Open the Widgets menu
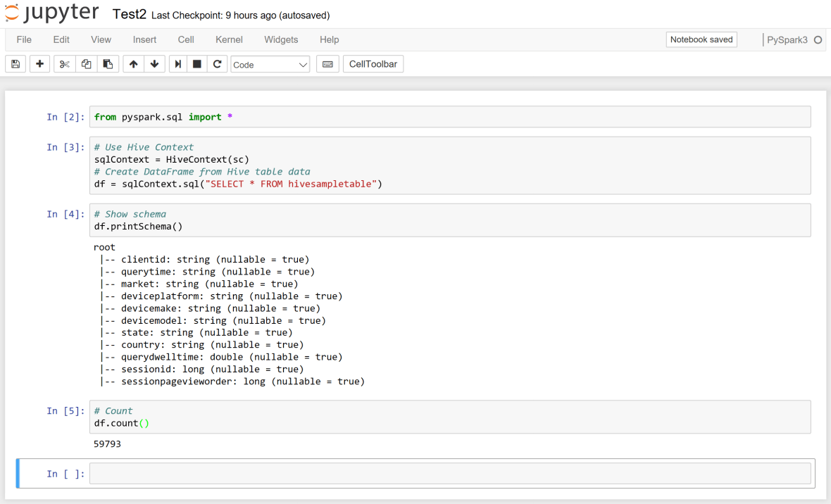831x504 pixels. click(x=281, y=39)
